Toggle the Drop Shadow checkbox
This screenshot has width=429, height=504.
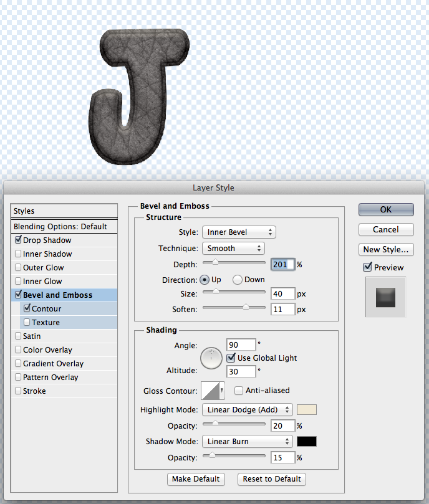pos(18,240)
